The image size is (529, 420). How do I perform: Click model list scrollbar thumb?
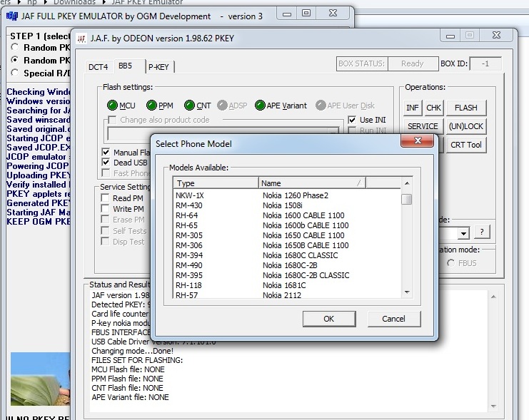(x=407, y=199)
